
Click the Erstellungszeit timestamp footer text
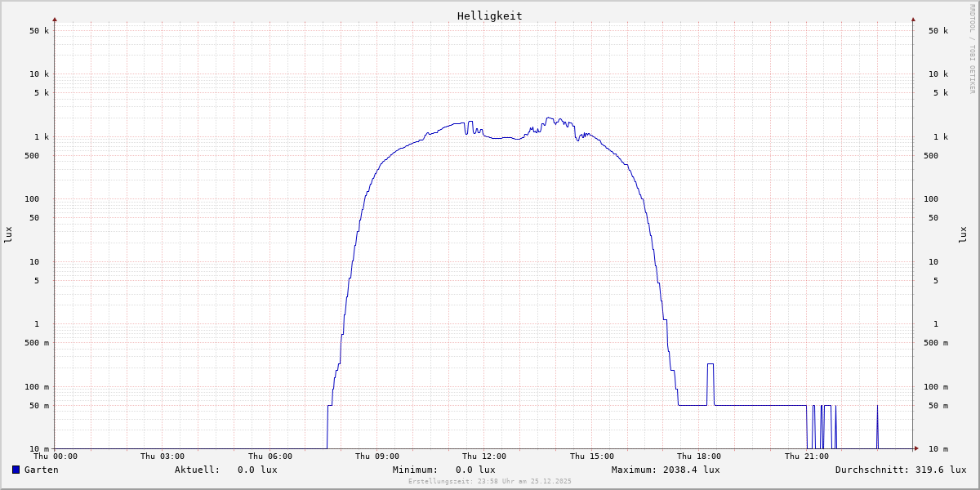[490, 481]
